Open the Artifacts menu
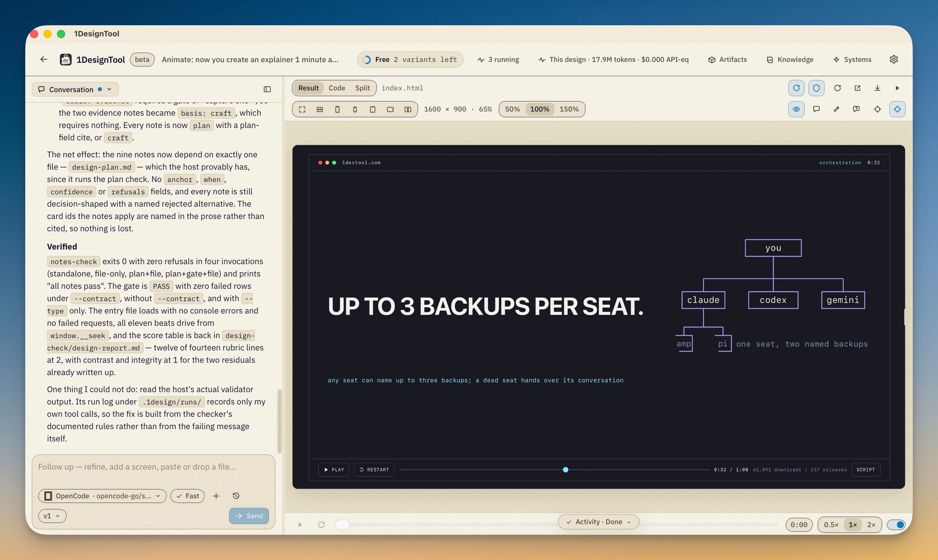 pos(727,59)
